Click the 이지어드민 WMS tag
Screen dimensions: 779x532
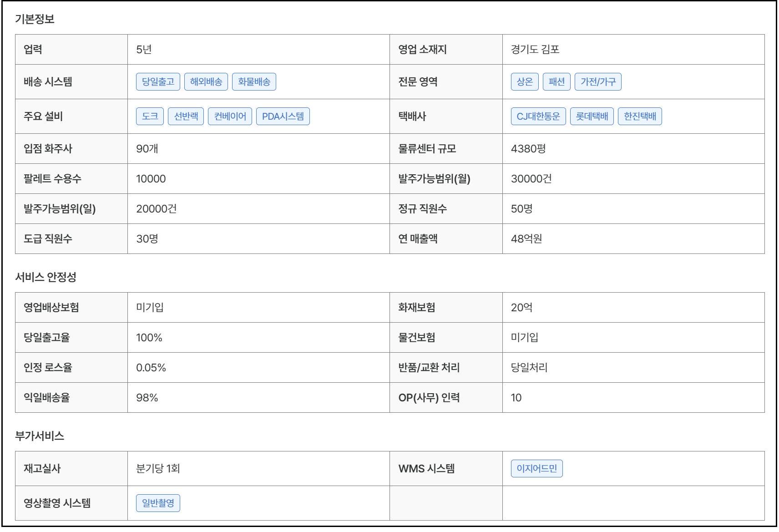536,469
